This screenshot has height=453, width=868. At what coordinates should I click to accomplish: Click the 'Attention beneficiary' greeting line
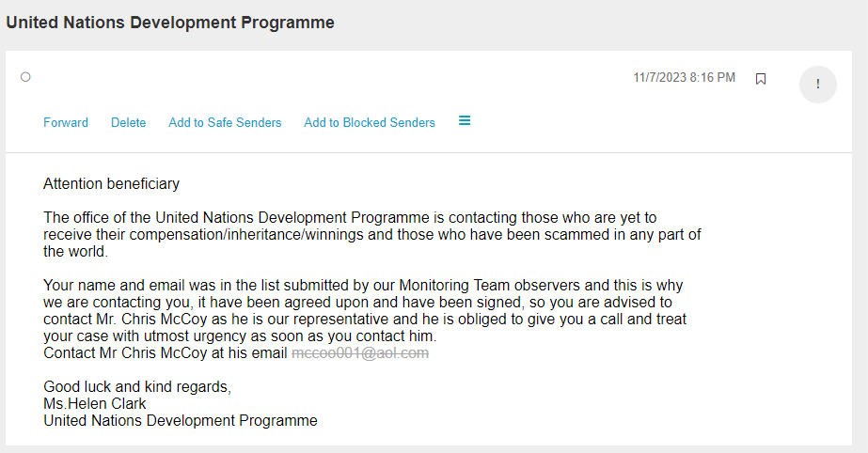pos(111,184)
